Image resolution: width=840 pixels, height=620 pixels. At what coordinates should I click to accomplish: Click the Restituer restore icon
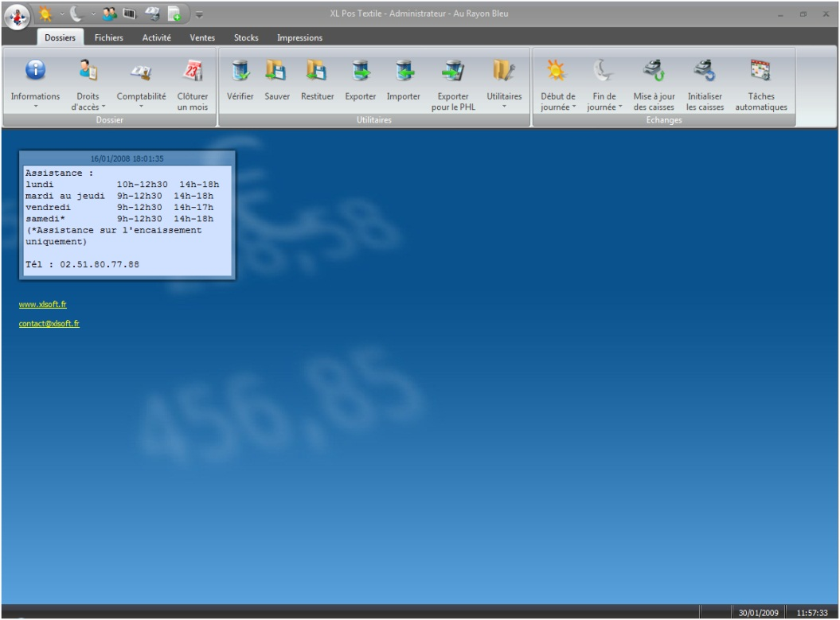click(317, 73)
